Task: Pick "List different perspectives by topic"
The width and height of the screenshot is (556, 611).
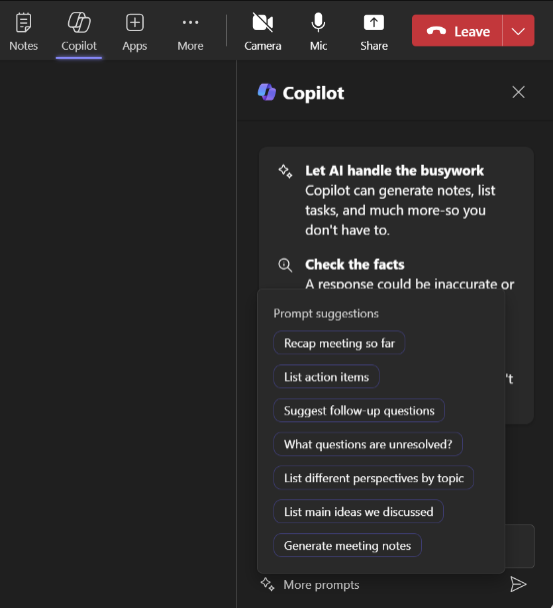Action: click(375, 480)
